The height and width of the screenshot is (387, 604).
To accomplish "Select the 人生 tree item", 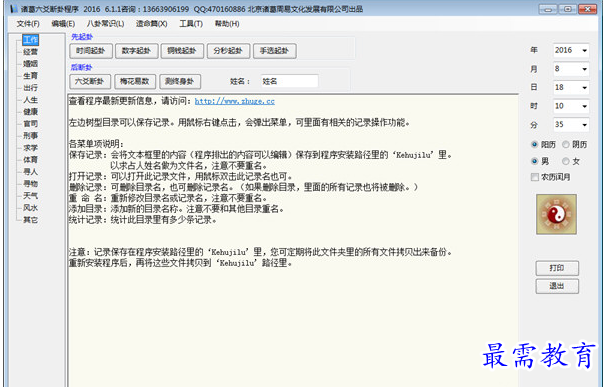I will point(30,100).
